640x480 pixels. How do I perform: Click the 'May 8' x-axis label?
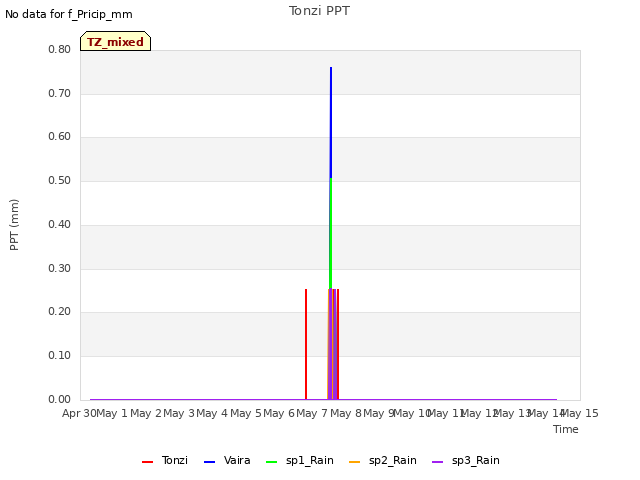346,413
